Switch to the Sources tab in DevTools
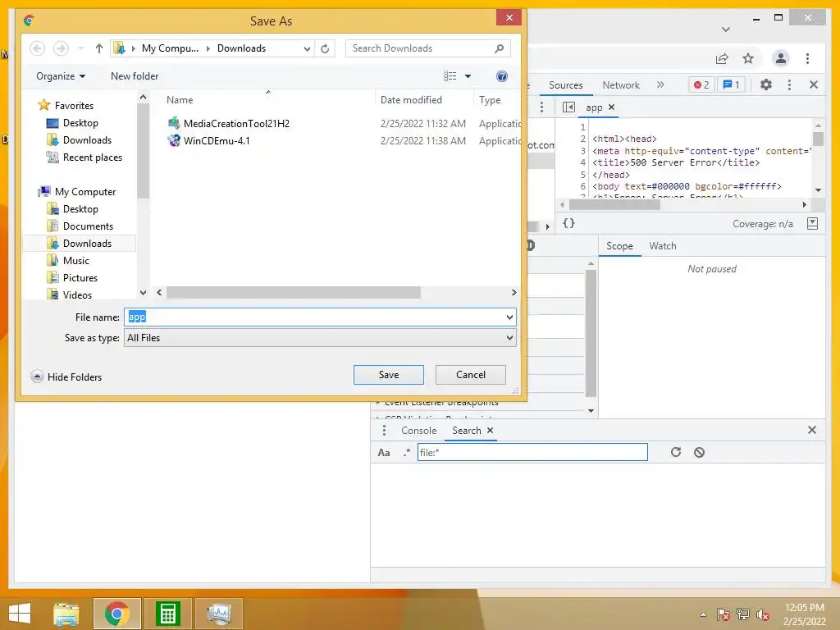840x630 pixels. [x=565, y=84]
